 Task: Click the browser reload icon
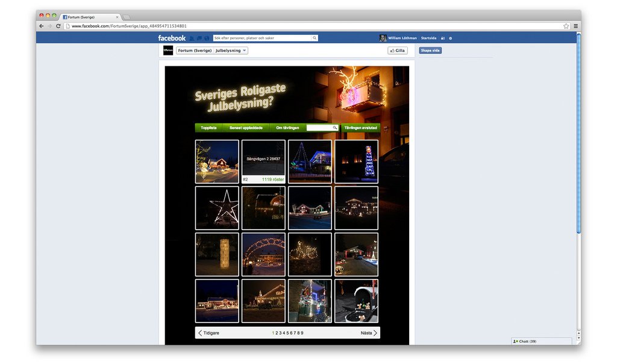(x=58, y=26)
